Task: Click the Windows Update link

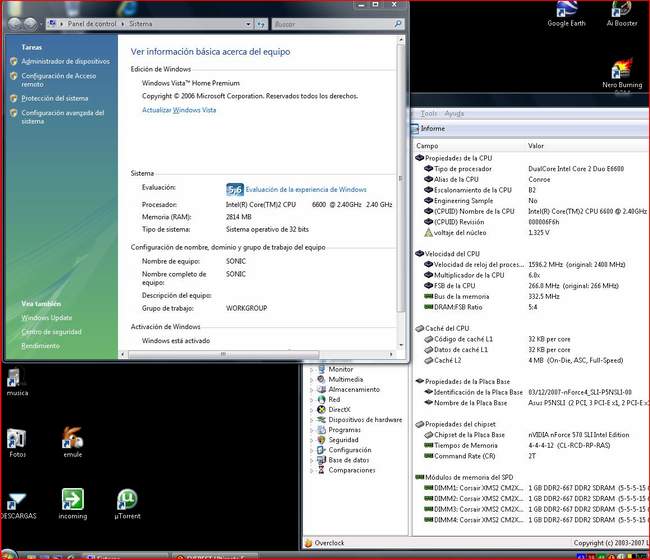Action: tap(47, 318)
